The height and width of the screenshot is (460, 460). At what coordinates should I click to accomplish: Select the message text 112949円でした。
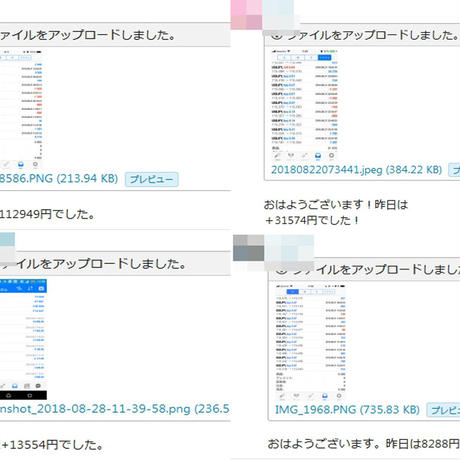47,214
